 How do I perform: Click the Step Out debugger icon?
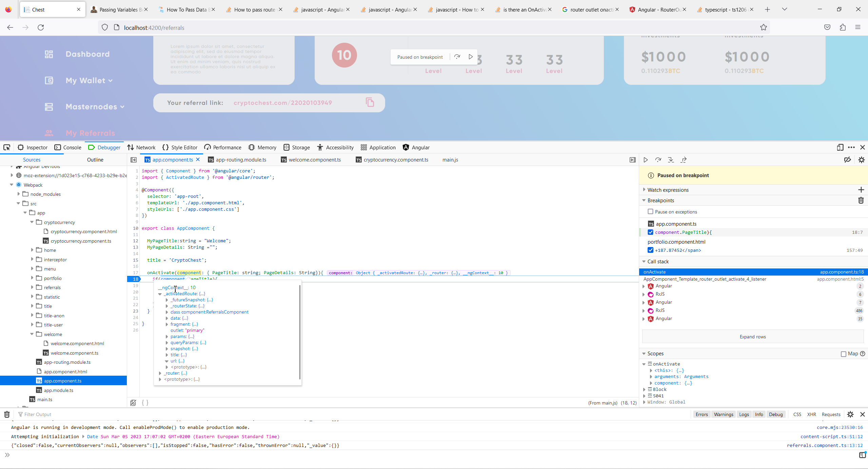(x=684, y=160)
